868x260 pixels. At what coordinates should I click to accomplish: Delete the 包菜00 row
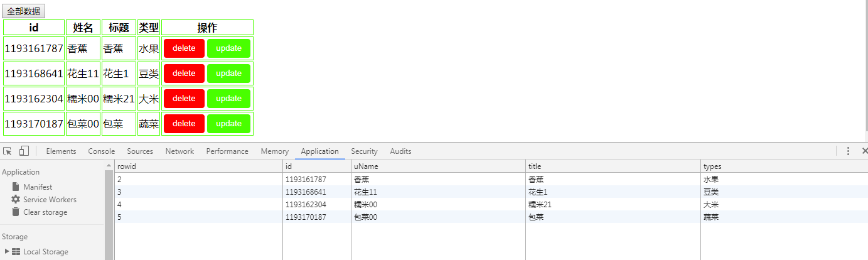(184, 124)
